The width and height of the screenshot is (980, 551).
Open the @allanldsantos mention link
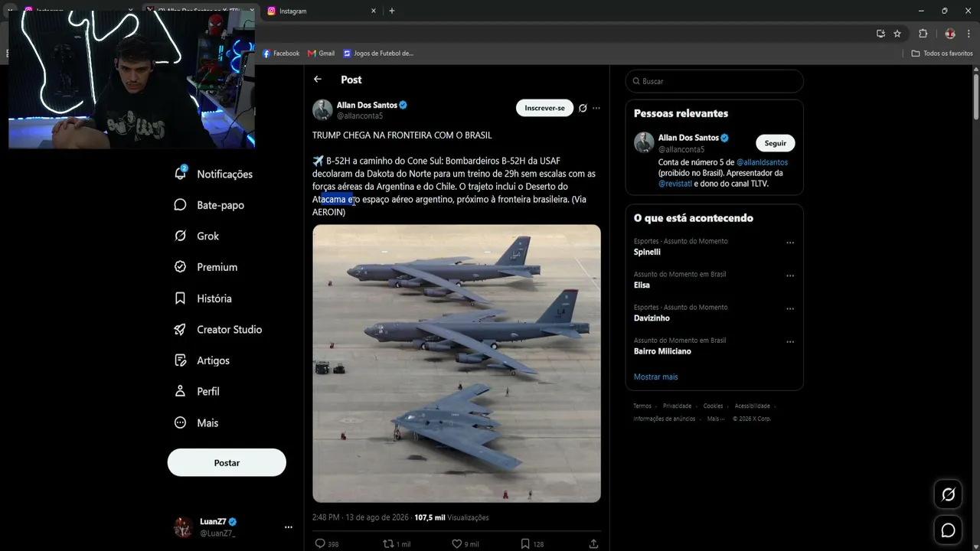coord(762,162)
